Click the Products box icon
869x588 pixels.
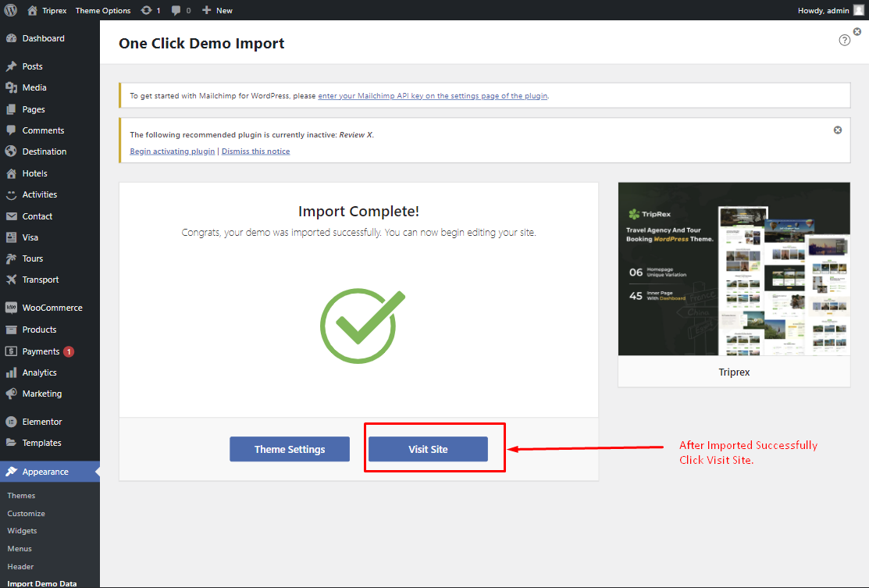click(11, 330)
